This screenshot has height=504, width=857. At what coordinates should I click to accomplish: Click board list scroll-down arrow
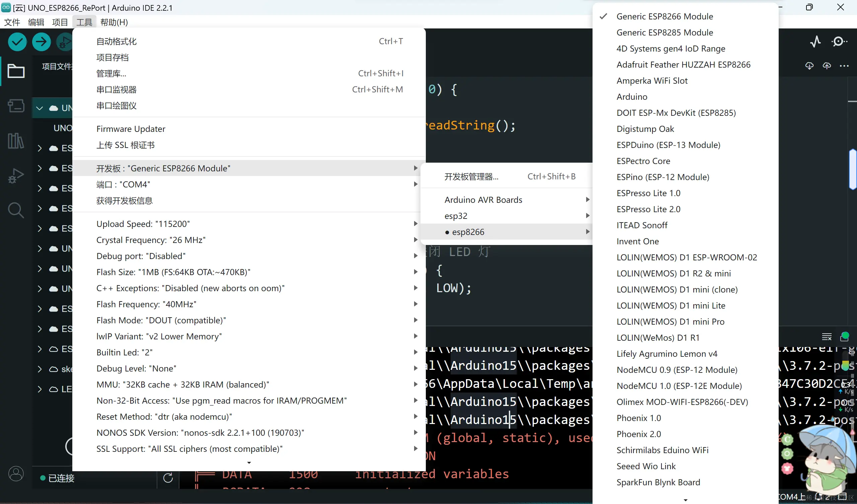pyautogui.click(x=685, y=500)
